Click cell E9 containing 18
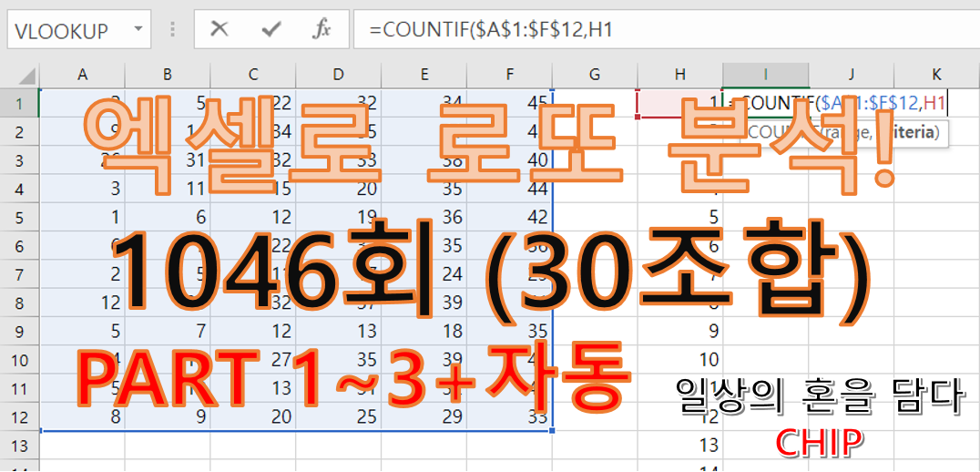Viewport: 980px width, 472px height. tap(424, 332)
